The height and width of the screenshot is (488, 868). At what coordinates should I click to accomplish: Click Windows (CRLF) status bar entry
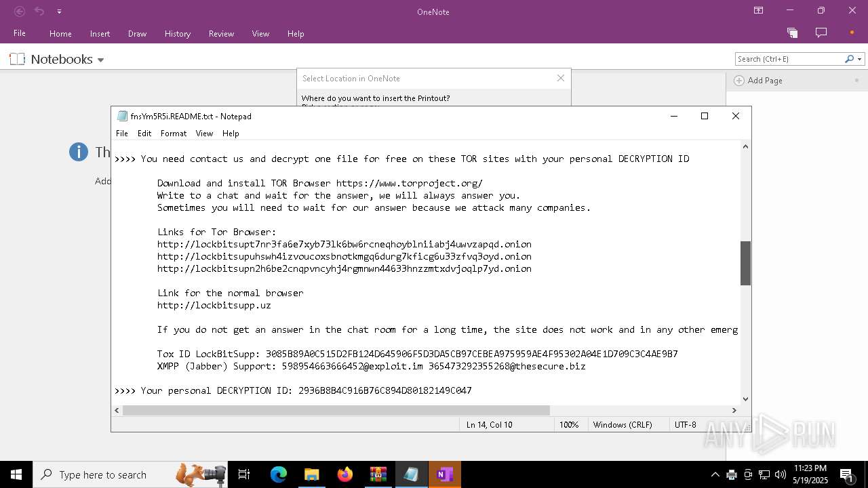pos(623,425)
